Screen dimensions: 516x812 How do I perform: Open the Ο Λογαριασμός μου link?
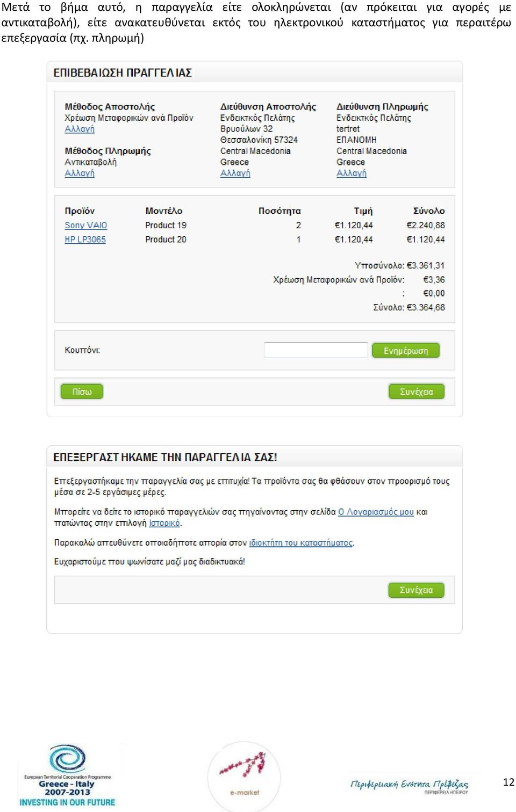[x=376, y=512]
